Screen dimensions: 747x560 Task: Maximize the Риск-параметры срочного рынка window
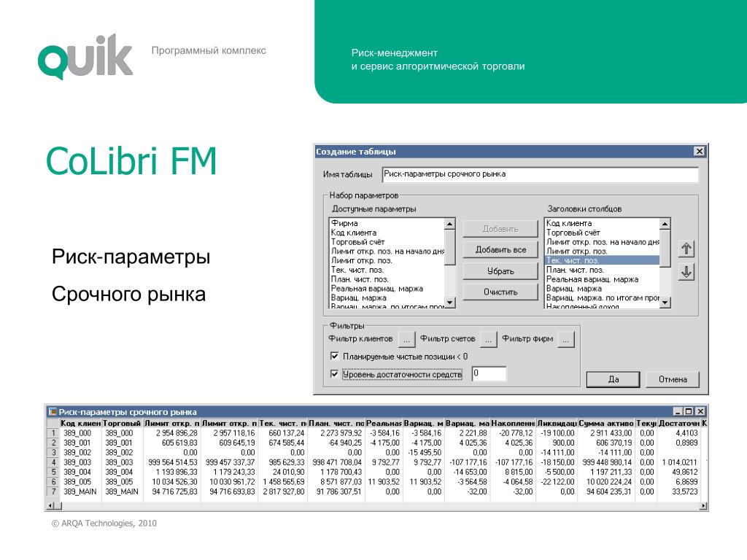point(689,411)
